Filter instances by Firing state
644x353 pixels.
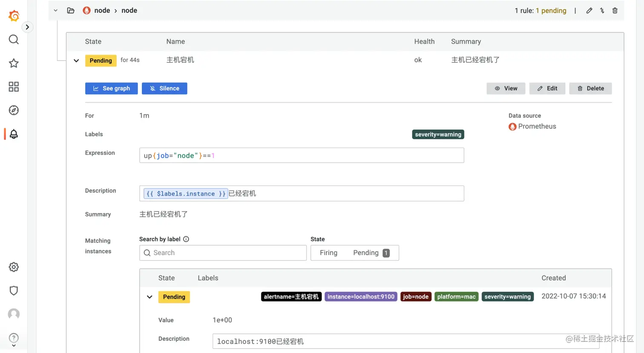point(328,253)
